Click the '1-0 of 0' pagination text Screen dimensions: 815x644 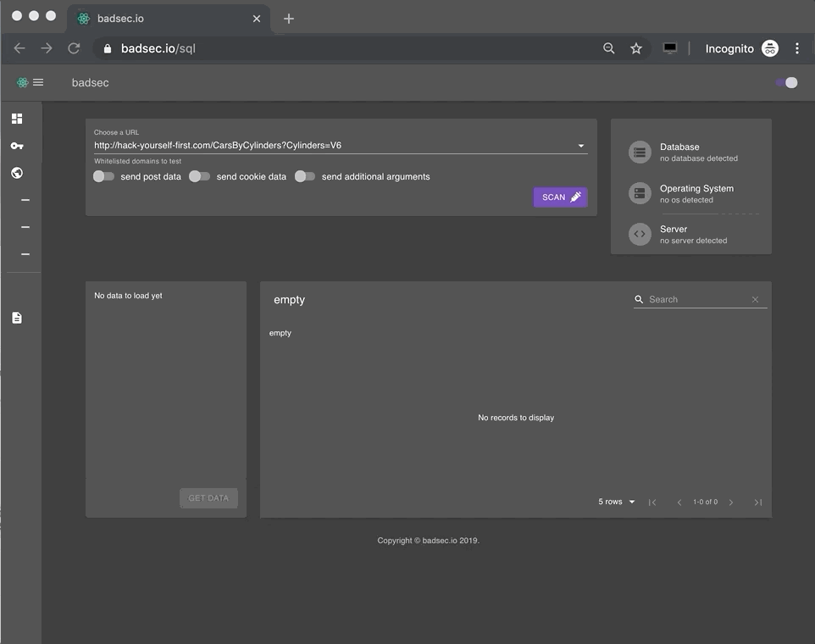[706, 502]
